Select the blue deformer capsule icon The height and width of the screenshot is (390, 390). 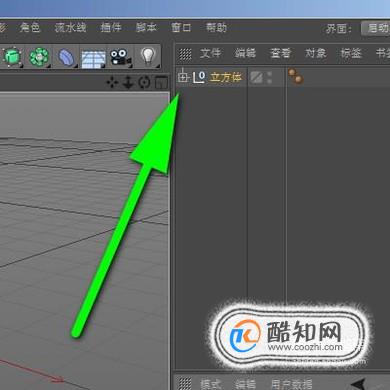coord(66,57)
